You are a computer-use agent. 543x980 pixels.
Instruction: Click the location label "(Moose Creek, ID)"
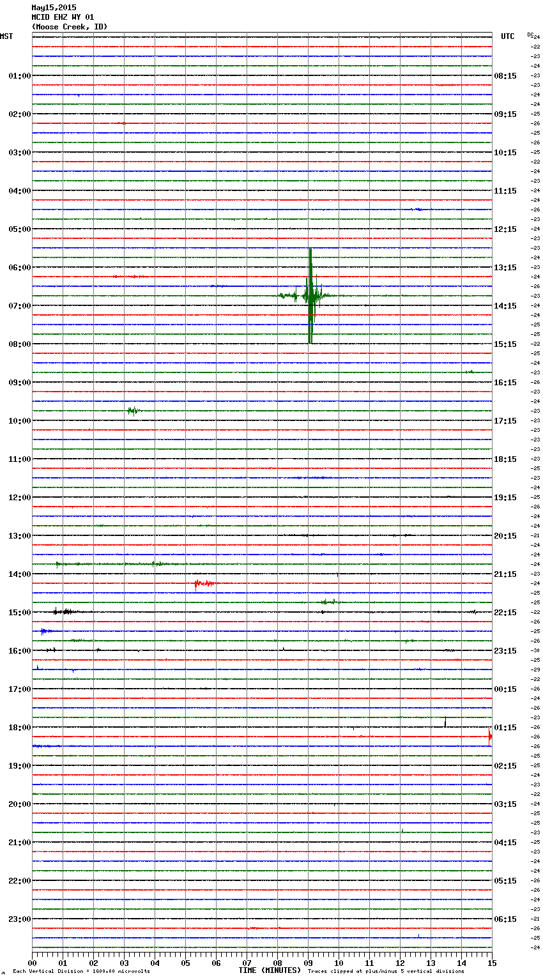point(70,27)
